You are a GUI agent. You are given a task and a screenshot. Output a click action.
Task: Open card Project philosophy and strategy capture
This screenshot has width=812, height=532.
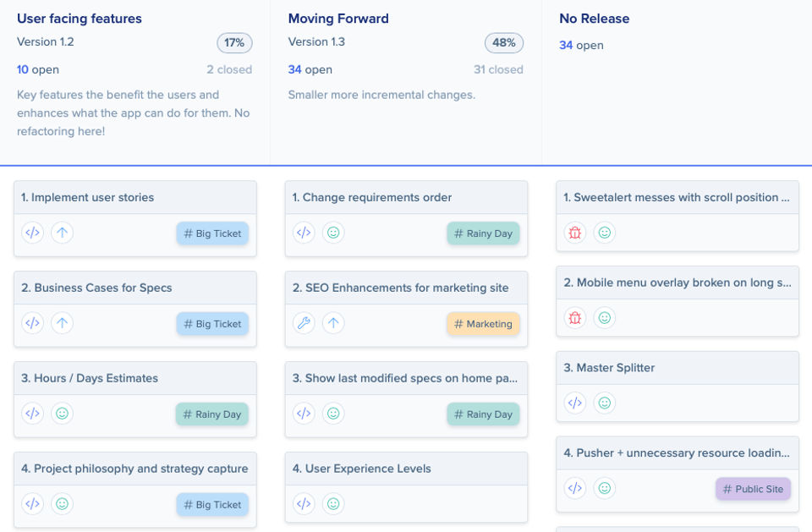(x=134, y=469)
